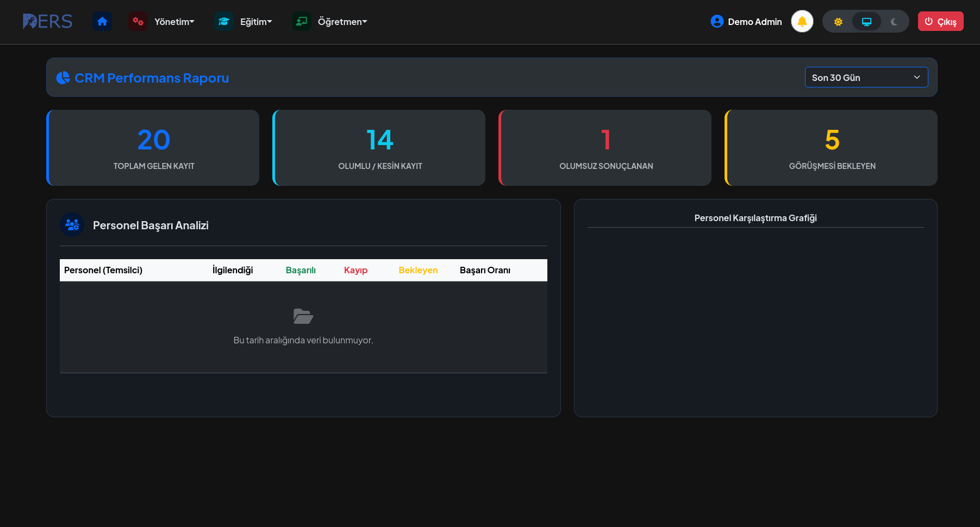Viewport: 980px width, 527px height.
Task: Click the empty folder icon in the table
Action: tap(303, 316)
